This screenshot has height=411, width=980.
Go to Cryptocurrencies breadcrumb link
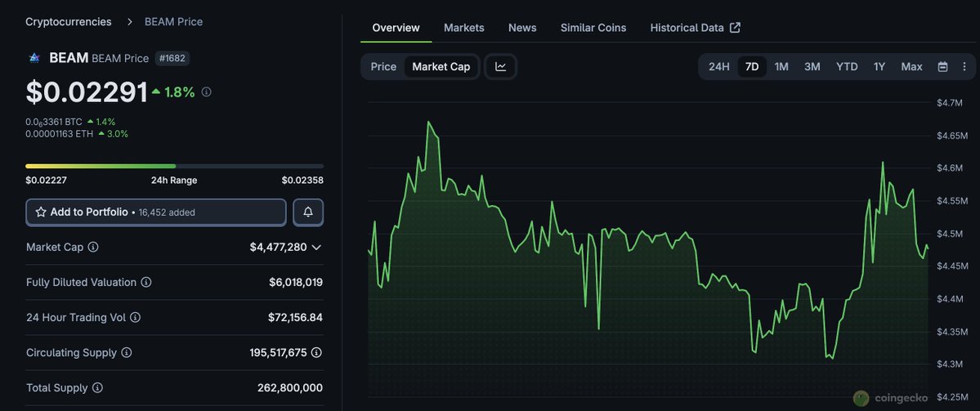point(68,22)
